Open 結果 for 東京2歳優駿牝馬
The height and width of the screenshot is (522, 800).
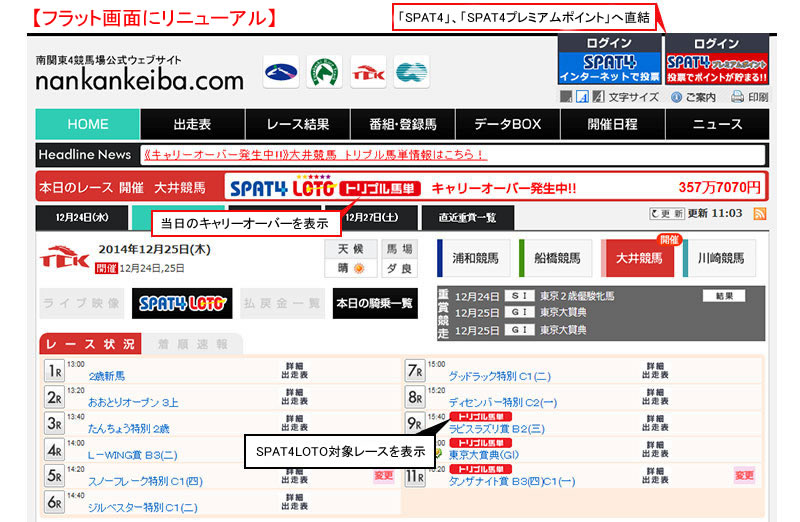(724, 296)
